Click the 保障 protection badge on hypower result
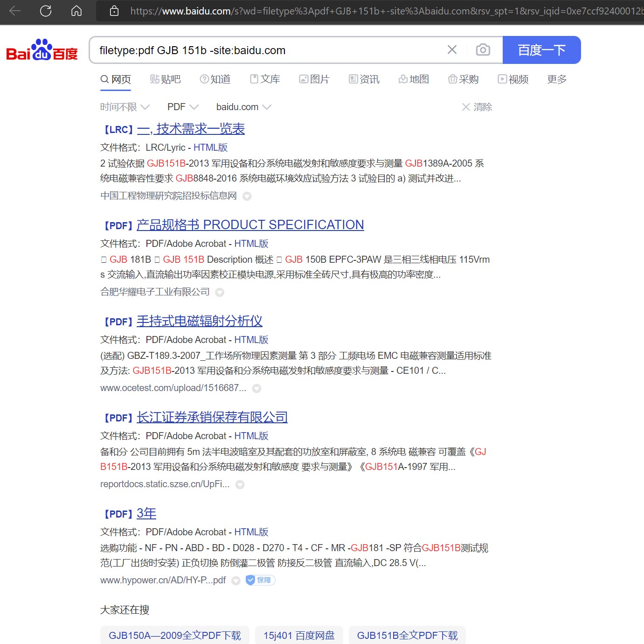Screen dimensions: 644x644 [x=260, y=580]
